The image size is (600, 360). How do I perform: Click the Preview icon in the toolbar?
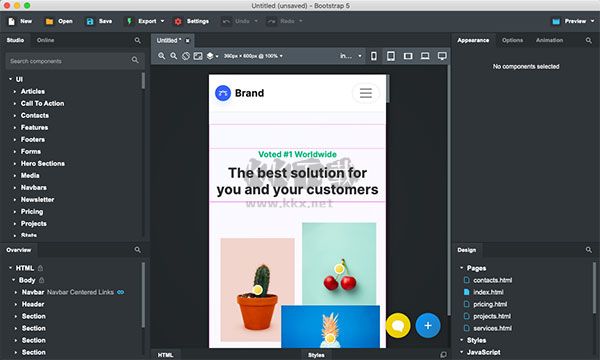pos(556,21)
